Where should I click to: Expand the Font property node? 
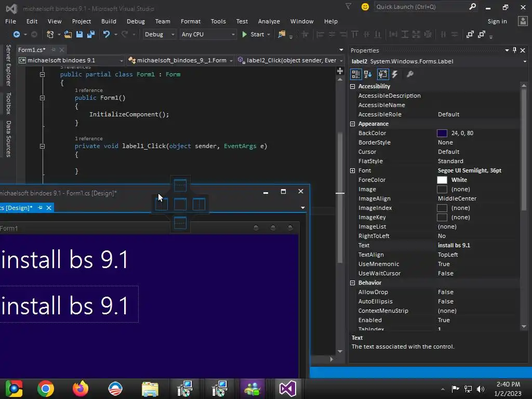[353, 170]
